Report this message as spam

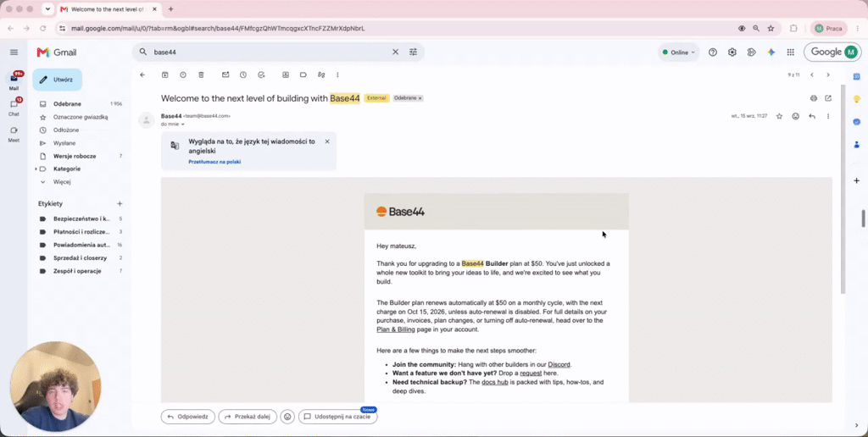coord(183,75)
